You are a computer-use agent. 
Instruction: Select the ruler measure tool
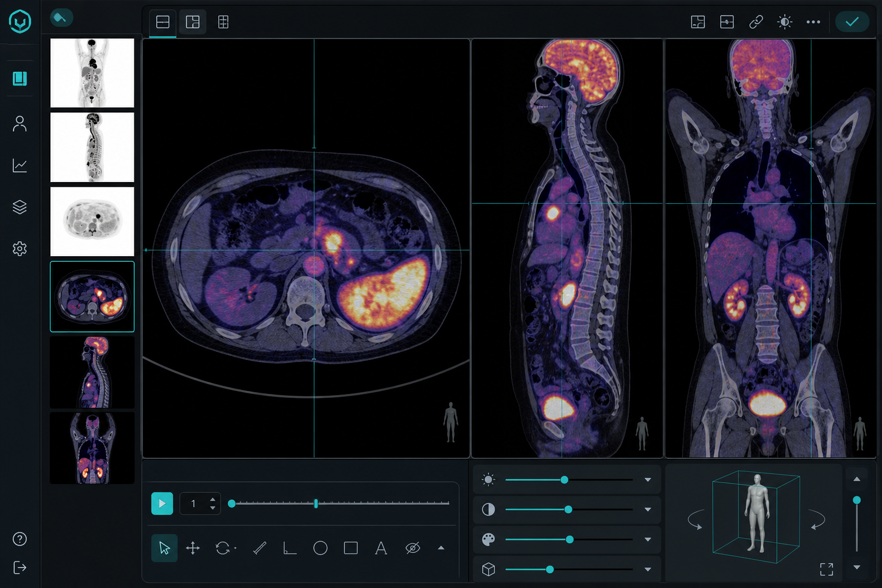click(260, 548)
